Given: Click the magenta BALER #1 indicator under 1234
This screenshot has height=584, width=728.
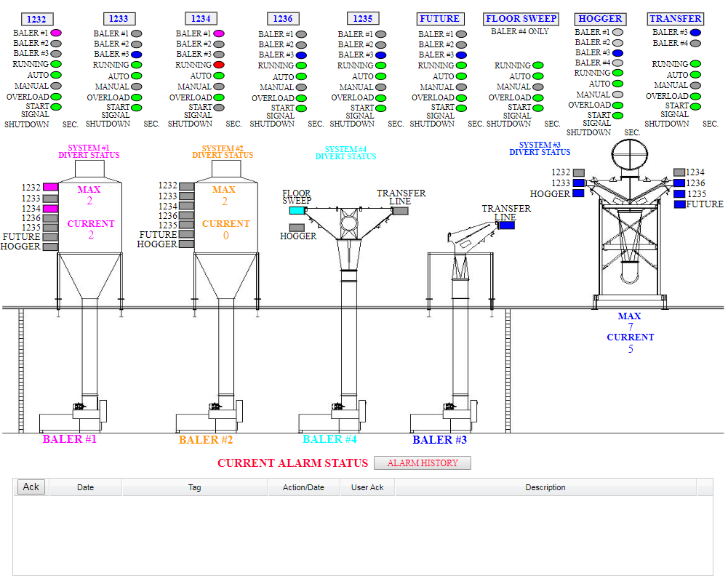Looking at the screenshot, I should click(x=219, y=33).
